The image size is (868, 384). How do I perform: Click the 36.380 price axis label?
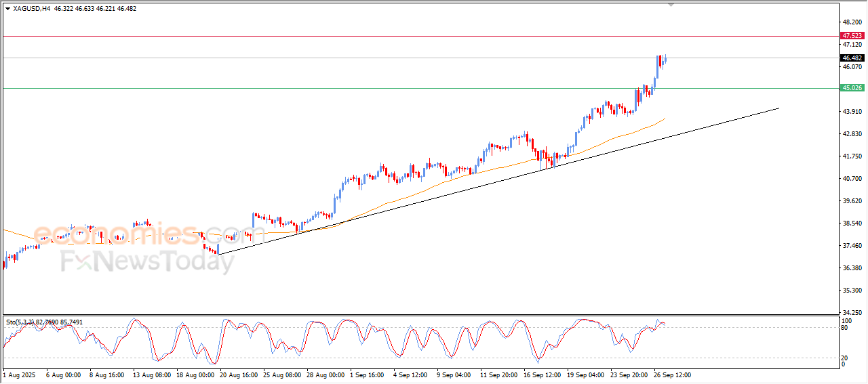point(852,268)
